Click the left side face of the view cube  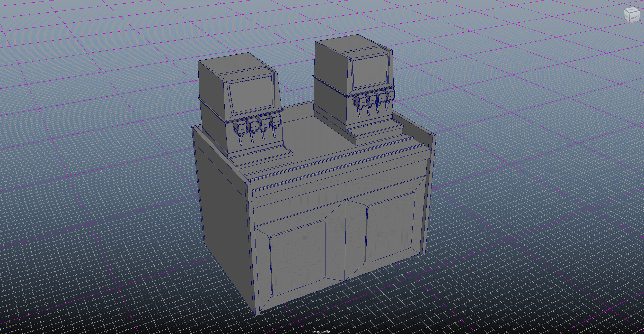tap(627, 16)
